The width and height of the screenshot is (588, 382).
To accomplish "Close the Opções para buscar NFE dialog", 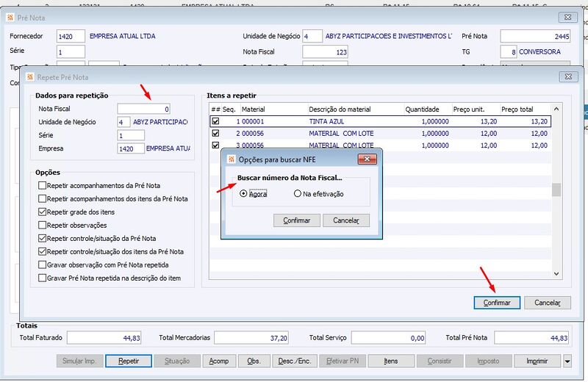I will coord(367,159).
